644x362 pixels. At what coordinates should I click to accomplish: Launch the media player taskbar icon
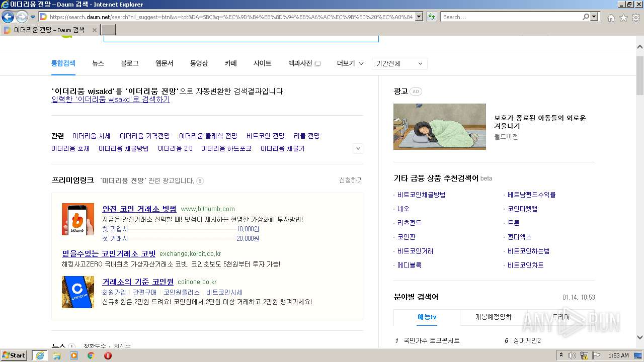[x=74, y=355]
